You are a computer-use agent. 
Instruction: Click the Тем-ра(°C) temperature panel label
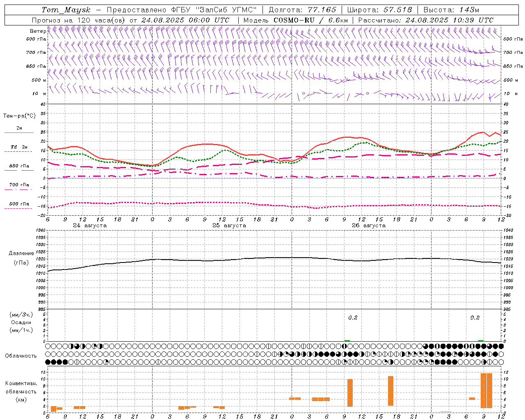coord(19,116)
